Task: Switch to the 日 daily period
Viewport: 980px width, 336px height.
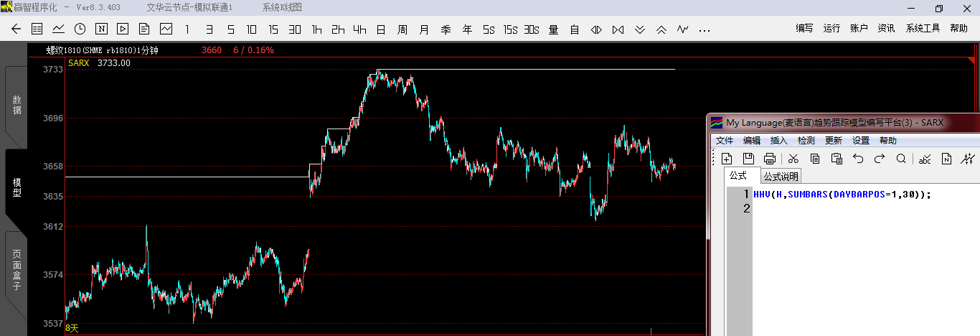Action: tap(380, 29)
